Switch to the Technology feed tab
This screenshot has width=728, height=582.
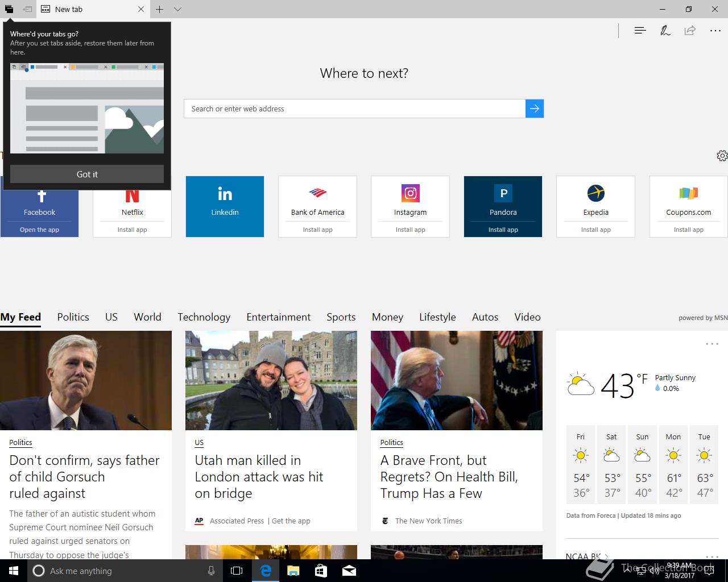(204, 317)
